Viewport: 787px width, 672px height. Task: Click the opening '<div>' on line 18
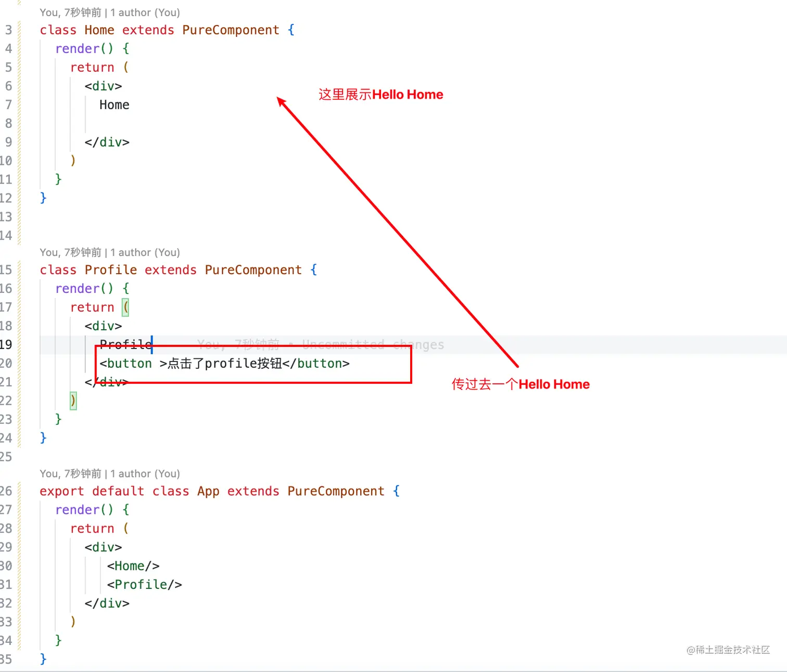(x=104, y=326)
